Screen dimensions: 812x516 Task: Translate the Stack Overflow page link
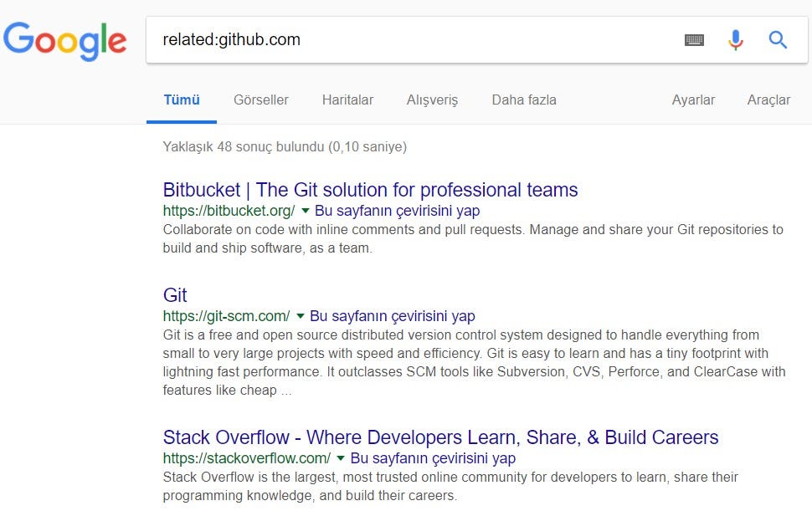click(x=433, y=458)
